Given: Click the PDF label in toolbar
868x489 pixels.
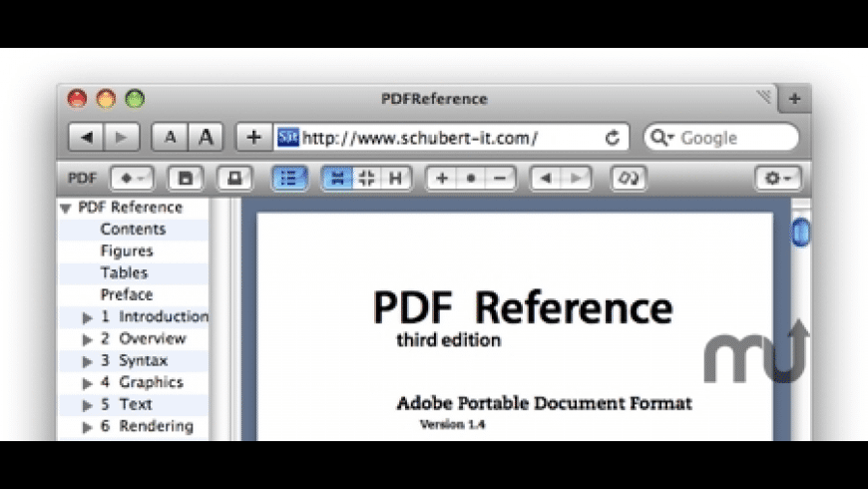Looking at the screenshot, I should pyautogui.click(x=82, y=179).
